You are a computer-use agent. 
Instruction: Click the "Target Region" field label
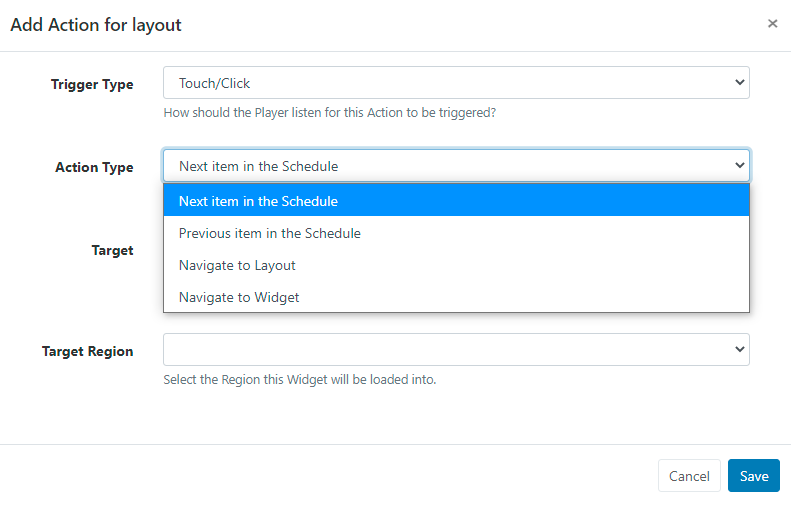[87, 351]
